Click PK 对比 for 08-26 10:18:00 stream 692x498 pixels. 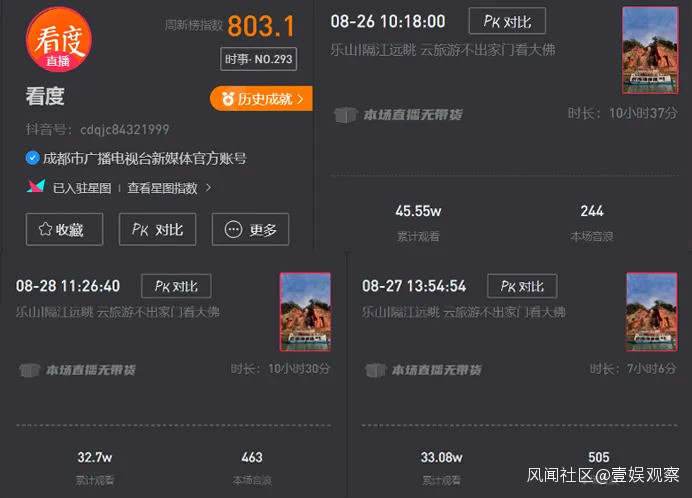(507, 21)
